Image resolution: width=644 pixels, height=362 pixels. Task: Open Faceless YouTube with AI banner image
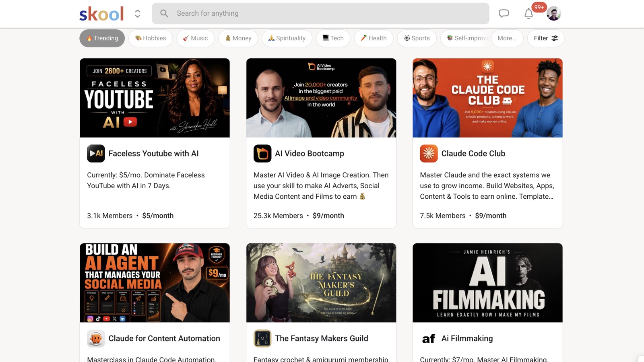pyautogui.click(x=155, y=98)
